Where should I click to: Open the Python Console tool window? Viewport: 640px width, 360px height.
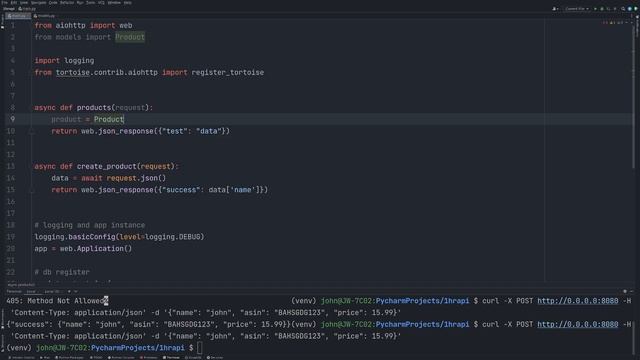coord(121,358)
